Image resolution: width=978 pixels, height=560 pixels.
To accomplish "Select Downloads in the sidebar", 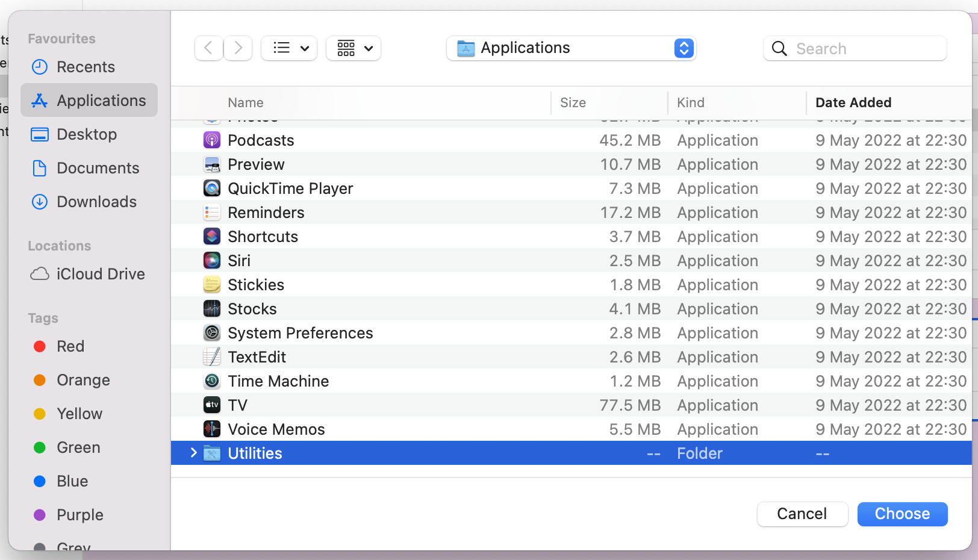I will pyautogui.click(x=89, y=202).
